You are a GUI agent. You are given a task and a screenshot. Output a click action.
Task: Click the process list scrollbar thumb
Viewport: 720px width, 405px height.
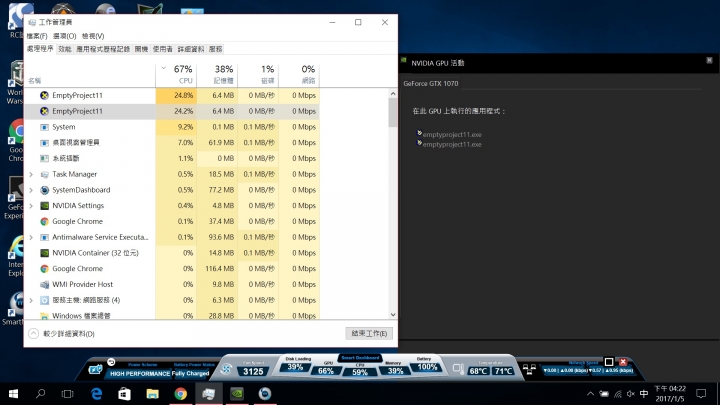[393, 113]
